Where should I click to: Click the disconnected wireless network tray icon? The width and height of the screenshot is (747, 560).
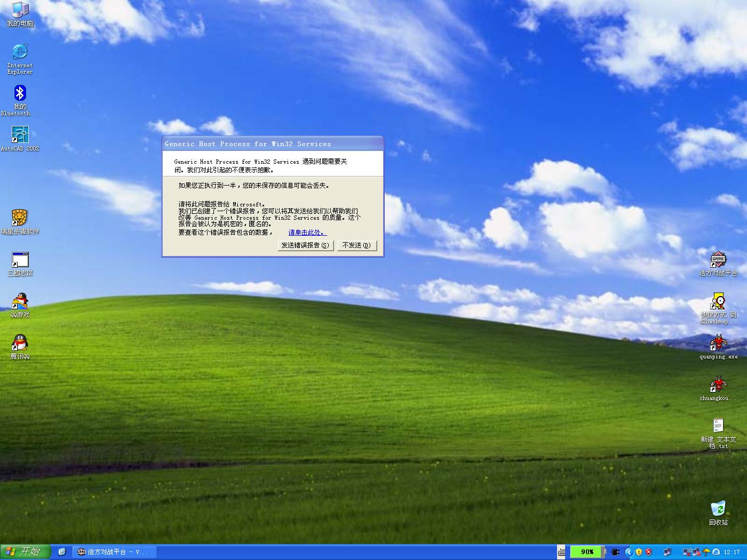coord(687,552)
